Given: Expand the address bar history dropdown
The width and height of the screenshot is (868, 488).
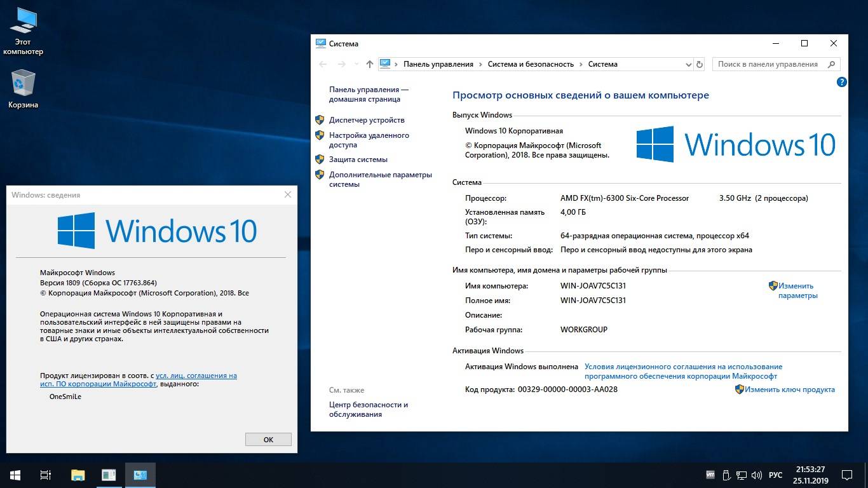Looking at the screenshot, I should [688, 64].
